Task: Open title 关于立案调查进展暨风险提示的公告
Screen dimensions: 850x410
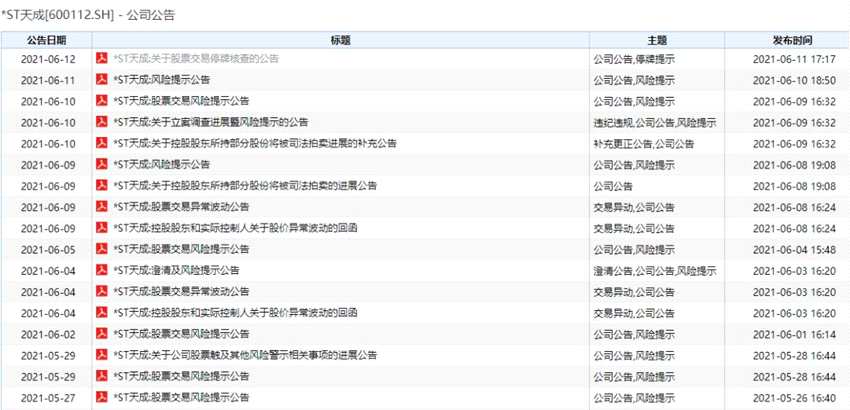Action: tap(210, 122)
